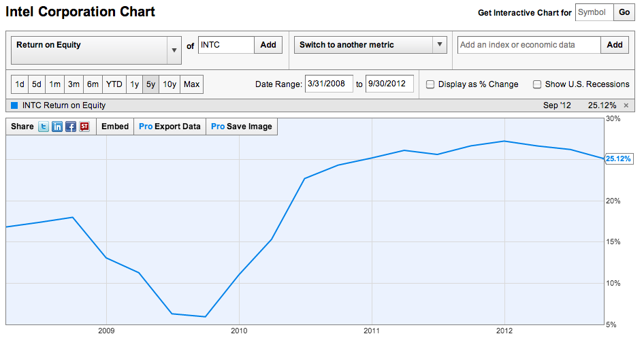Click Pro Export Data
Screen dimensions: 644x351
point(170,127)
